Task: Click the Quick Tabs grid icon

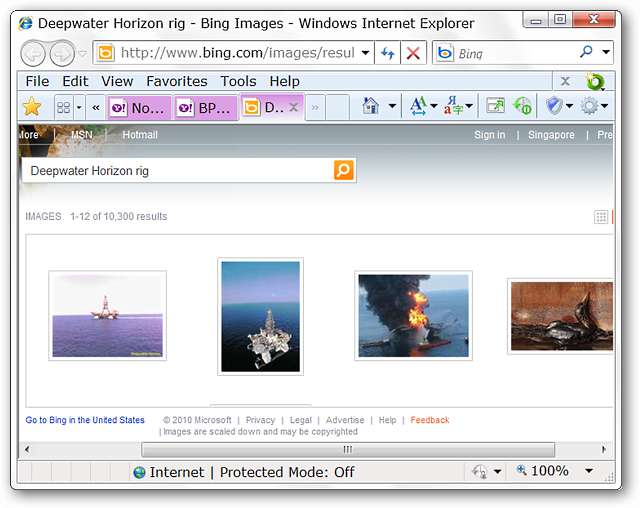Action: point(64,107)
